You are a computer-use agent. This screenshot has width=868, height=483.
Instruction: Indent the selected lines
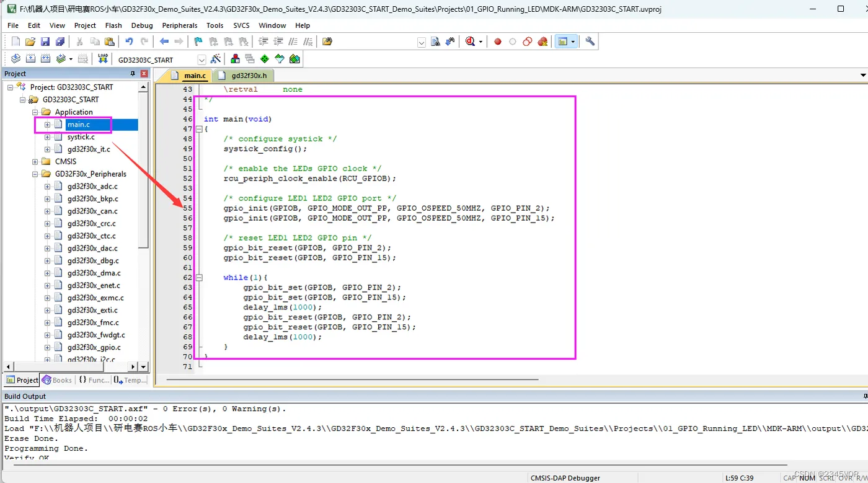click(x=263, y=42)
